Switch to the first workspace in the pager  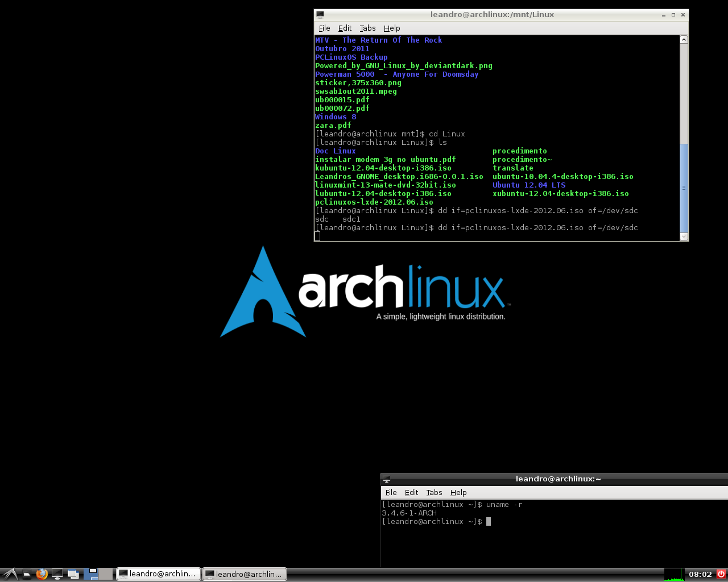[91, 574]
